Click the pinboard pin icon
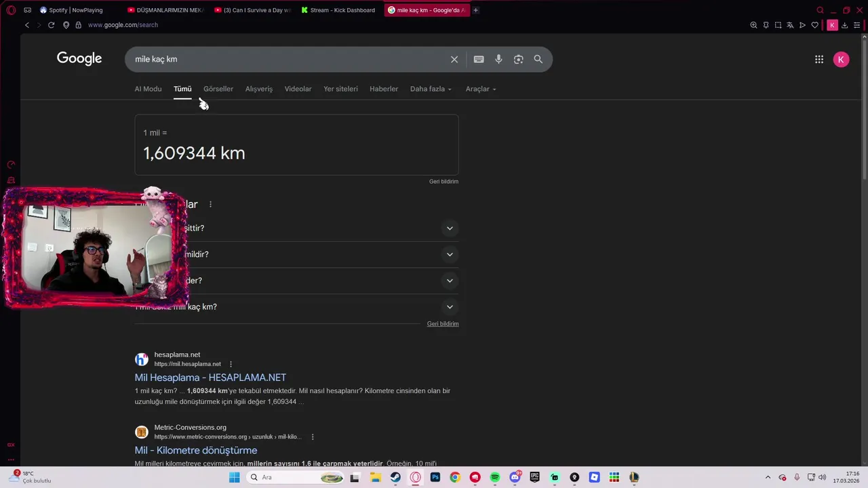This screenshot has width=868, height=488. point(766,25)
